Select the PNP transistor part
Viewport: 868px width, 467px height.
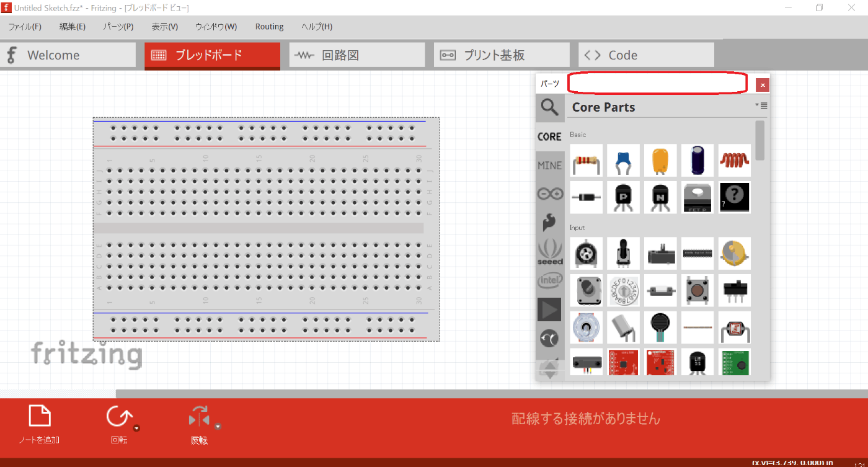(623, 197)
